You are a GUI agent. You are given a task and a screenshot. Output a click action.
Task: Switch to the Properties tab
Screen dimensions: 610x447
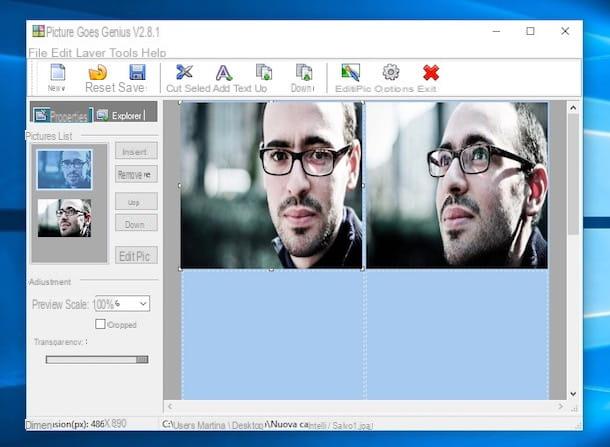point(61,115)
